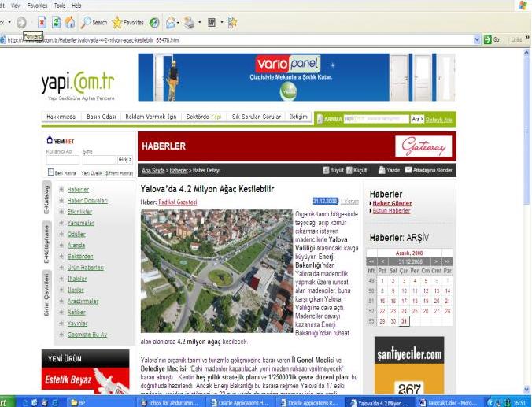
Task: Click the Vario panel banner ad
Action: click(x=297, y=77)
